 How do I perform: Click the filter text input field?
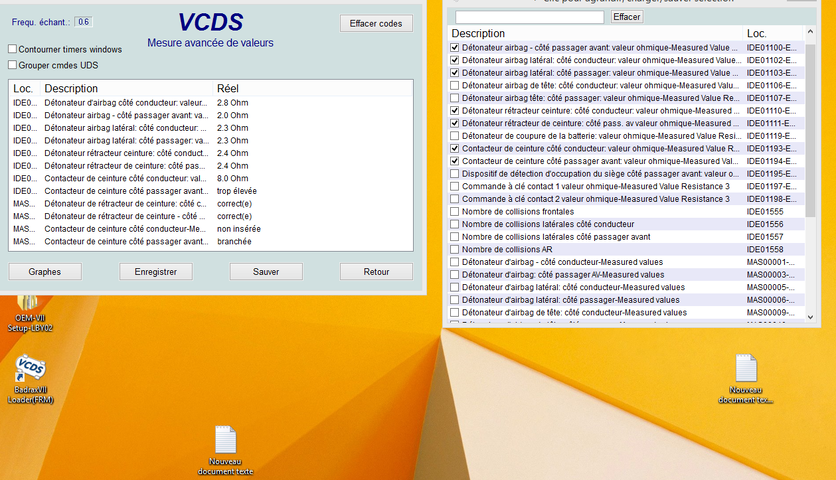pyautogui.click(x=529, y=17)
